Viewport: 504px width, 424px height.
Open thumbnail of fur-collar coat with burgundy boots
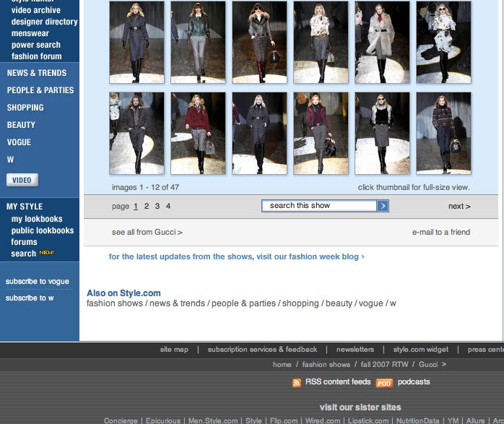coord(259,42)
